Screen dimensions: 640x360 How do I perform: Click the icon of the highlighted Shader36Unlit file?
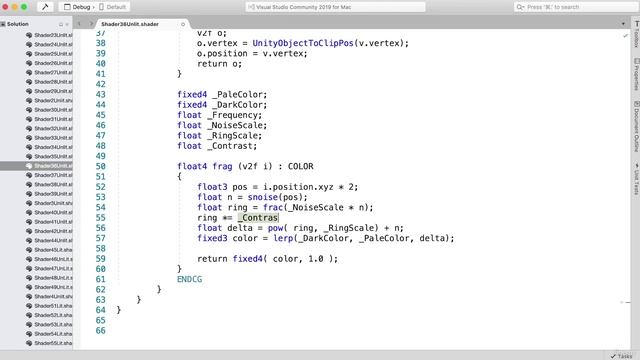29,166
